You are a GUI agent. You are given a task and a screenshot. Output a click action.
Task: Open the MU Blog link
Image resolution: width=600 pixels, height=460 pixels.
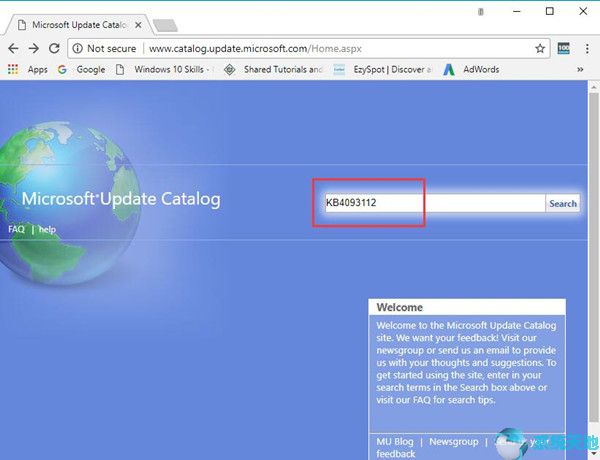[x=395, y=442]
